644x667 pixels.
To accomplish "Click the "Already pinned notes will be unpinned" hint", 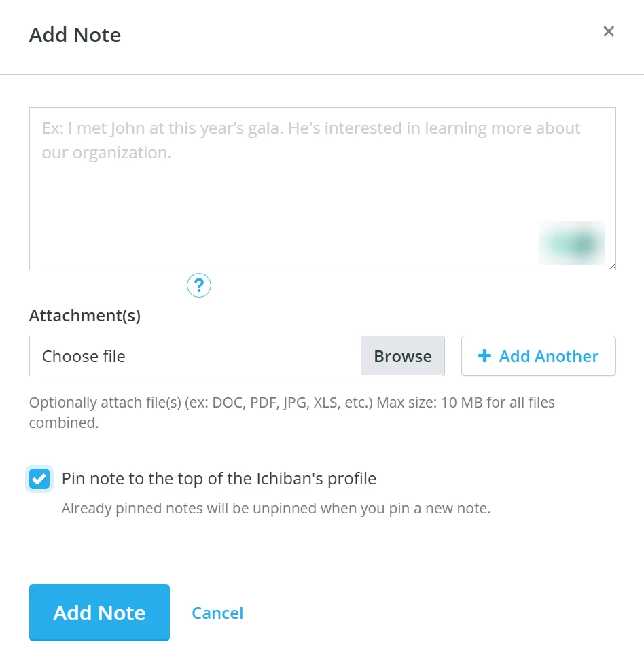I will pyautogui.click(x=276, y=508).
